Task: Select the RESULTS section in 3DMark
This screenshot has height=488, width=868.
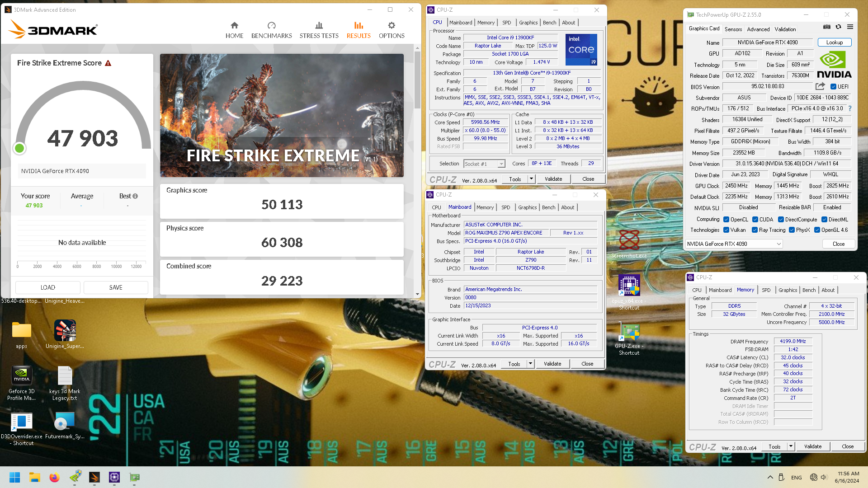Action: 359,30
